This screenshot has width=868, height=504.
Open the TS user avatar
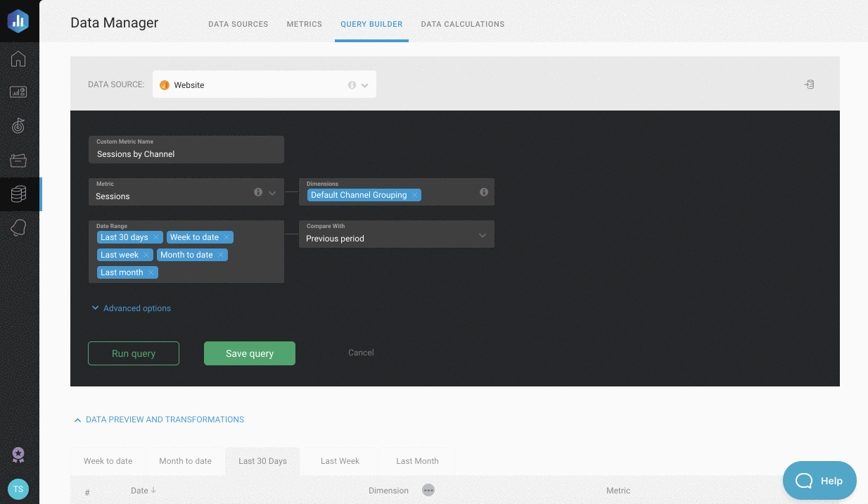19,489
